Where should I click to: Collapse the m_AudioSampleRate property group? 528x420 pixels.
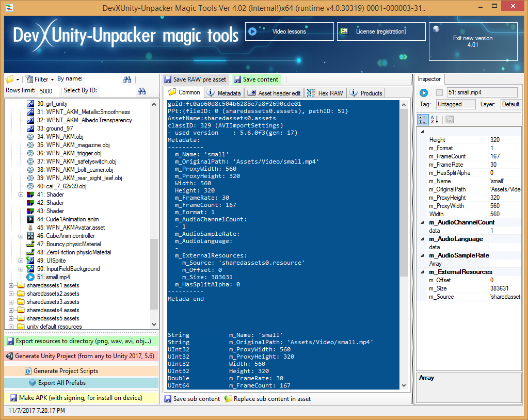[422, 255]
